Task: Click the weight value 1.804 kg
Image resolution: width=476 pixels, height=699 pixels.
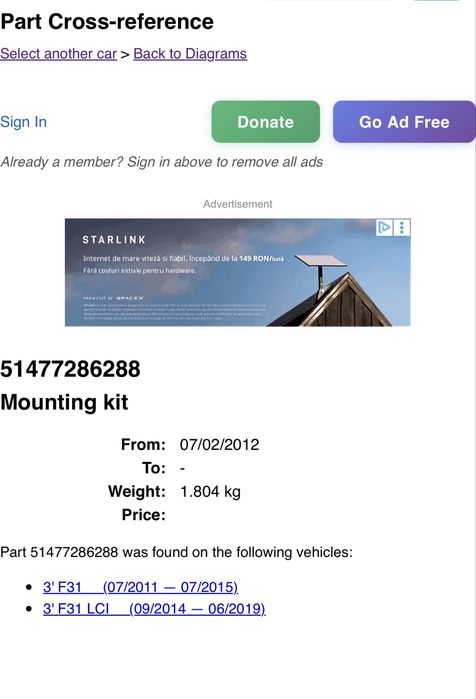Action: pyautogui.click(x=210, y=492)
